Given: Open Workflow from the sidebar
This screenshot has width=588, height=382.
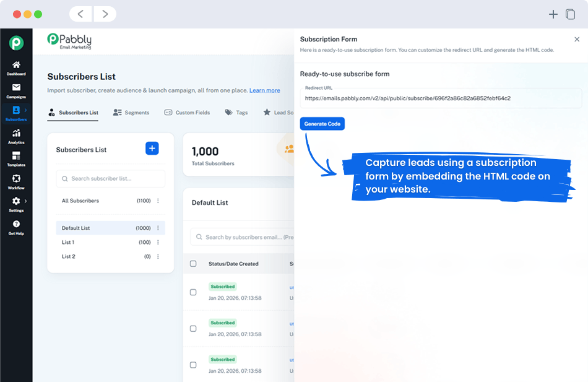Looking at the screenshot, I should pos(16,180).
